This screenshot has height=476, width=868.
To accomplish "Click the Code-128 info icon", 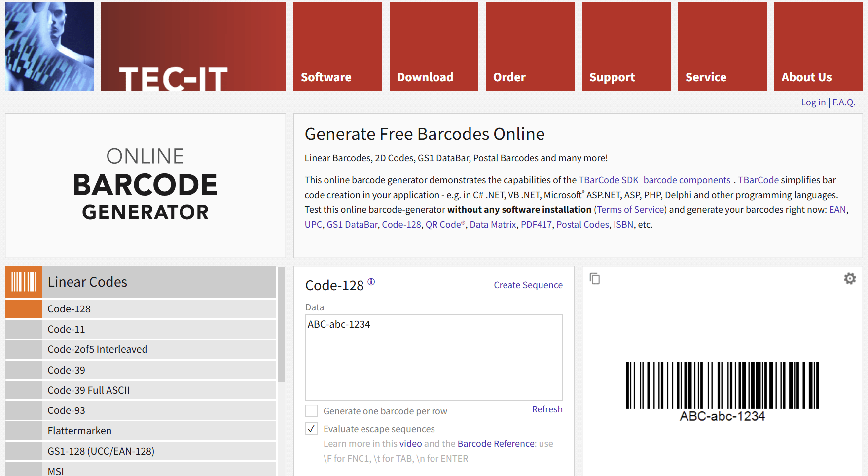I will pos(371,282).
